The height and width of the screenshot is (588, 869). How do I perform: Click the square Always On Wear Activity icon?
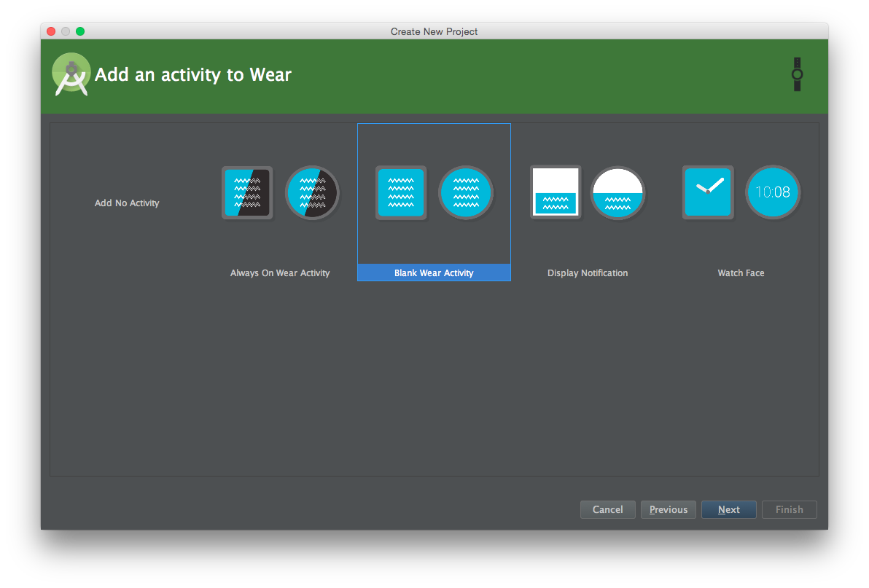tap(247, 192)
